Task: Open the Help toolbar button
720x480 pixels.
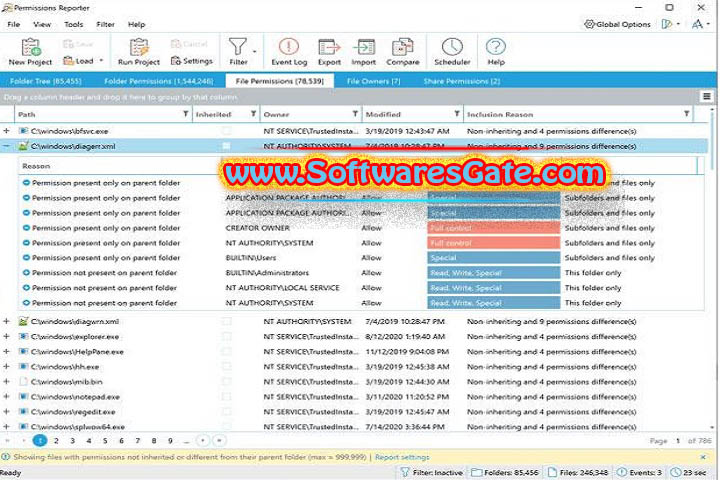Action: tap(496, 51)
